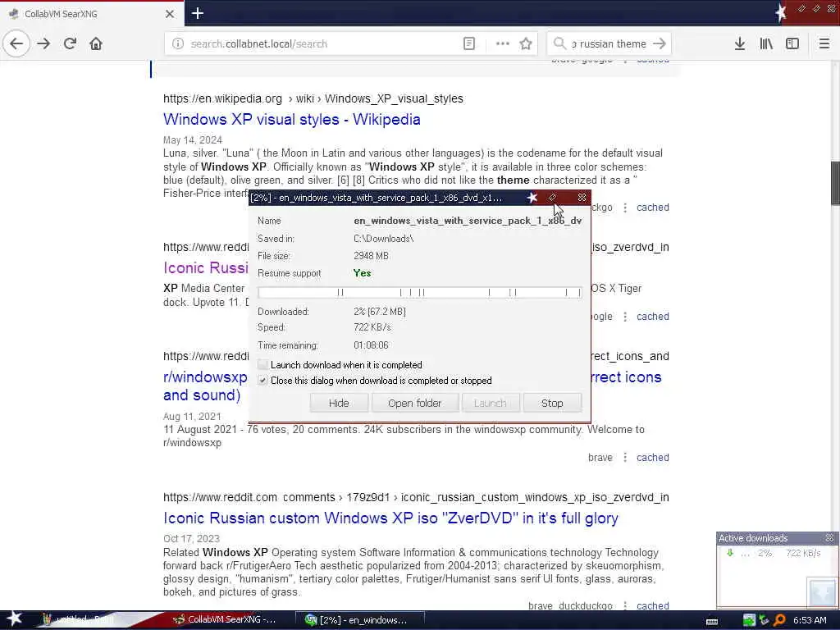Click the C:\Downloads\ saved-in path

[x=383, y=239]
